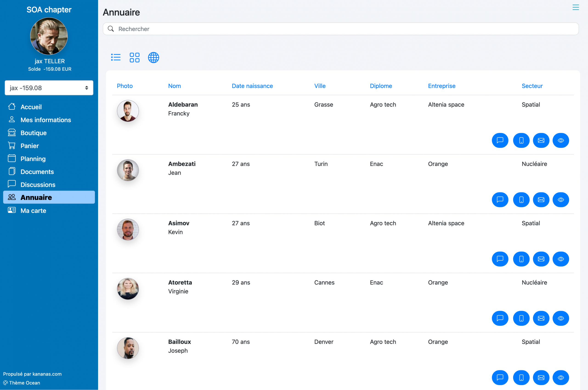Viewport: 588px width, 390px height.
Task: Open hamburger menu at top right
Action: [x=575, y=7]
